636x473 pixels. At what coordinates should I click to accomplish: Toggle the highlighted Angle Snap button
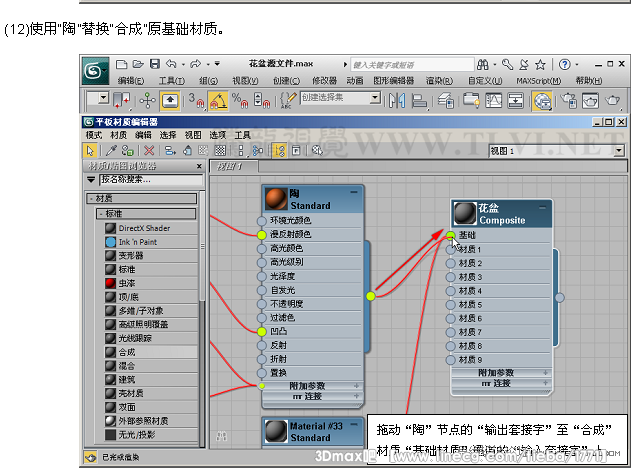[x=218, y=100]
